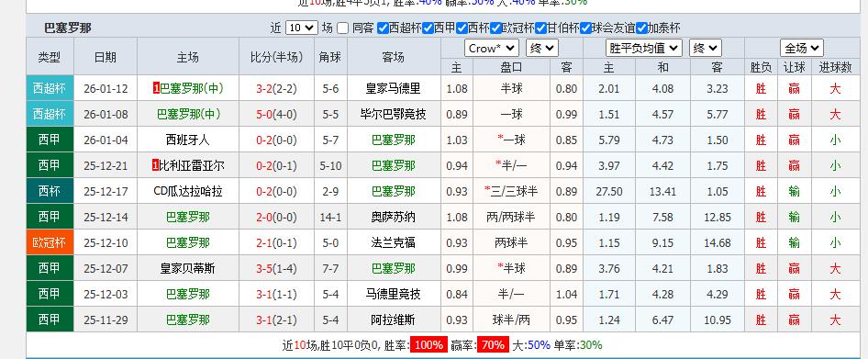This screenshot has width=868, height=359.
Task: Select date cell 26-01-04
Action: click(106, 140)
